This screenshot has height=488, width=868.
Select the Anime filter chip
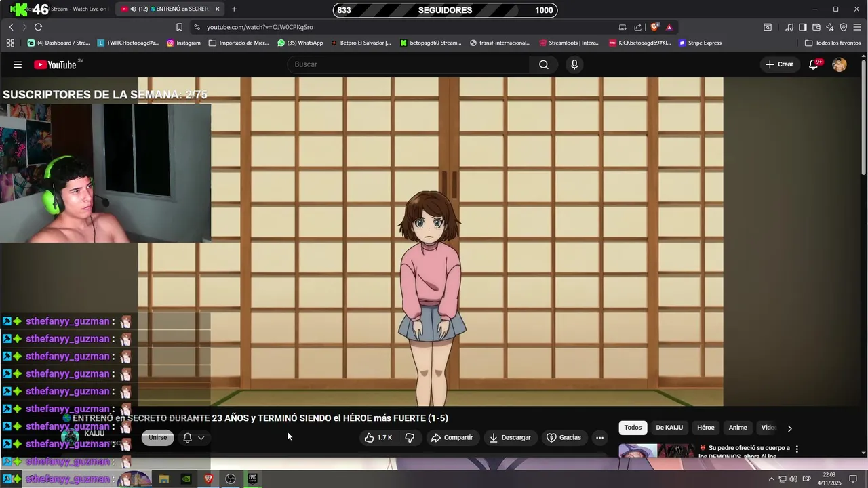738,428
